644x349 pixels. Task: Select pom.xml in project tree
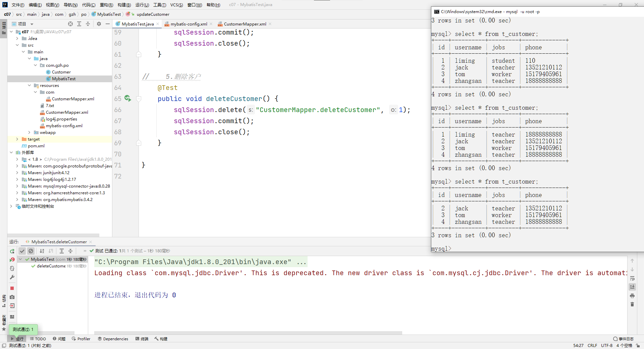[36, 146]
